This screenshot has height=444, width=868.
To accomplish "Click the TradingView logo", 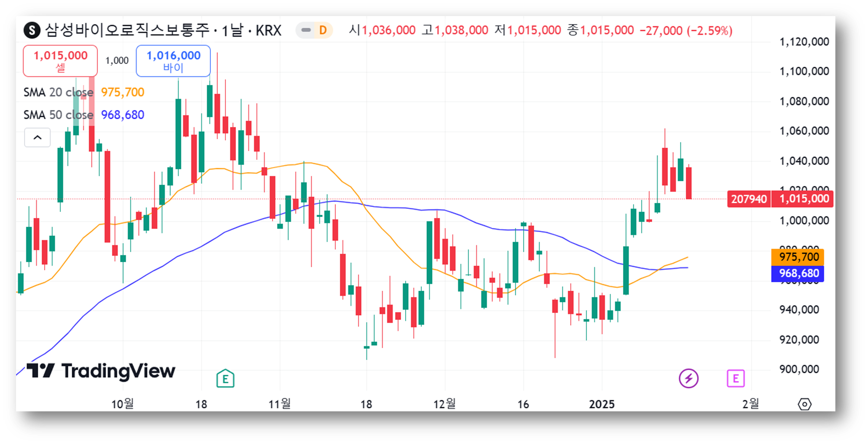I will (x=101, y=371).
